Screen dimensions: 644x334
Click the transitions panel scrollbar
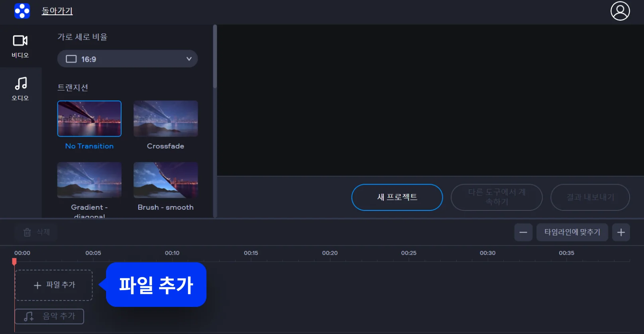[215, 57]
